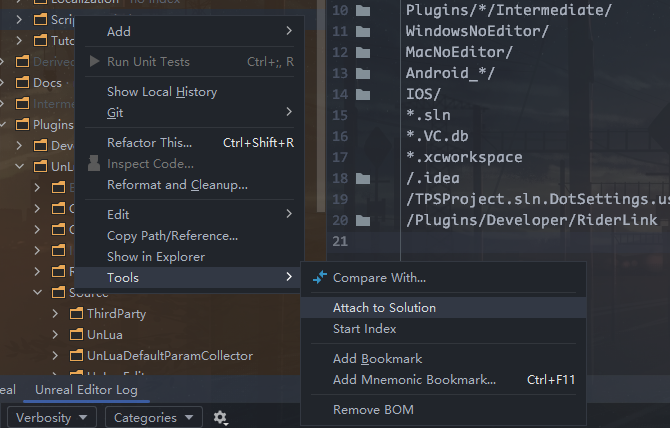This screenshot has height=428, width=670.
Task: Click Attach to Solution in Tools submenu
Action: point(443,308)
